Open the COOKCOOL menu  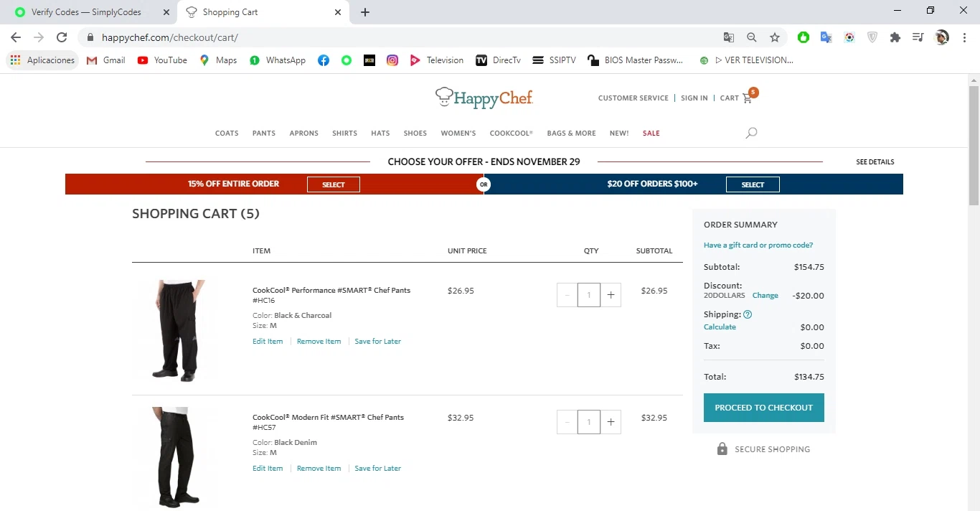click(x=512, y=133)
